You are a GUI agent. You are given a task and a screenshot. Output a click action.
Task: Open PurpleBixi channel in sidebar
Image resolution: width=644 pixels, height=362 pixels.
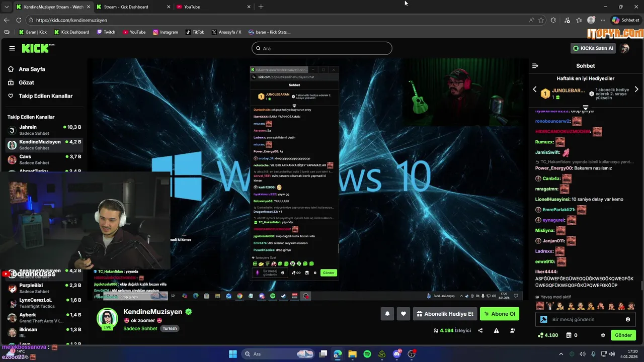coord(44,288)
